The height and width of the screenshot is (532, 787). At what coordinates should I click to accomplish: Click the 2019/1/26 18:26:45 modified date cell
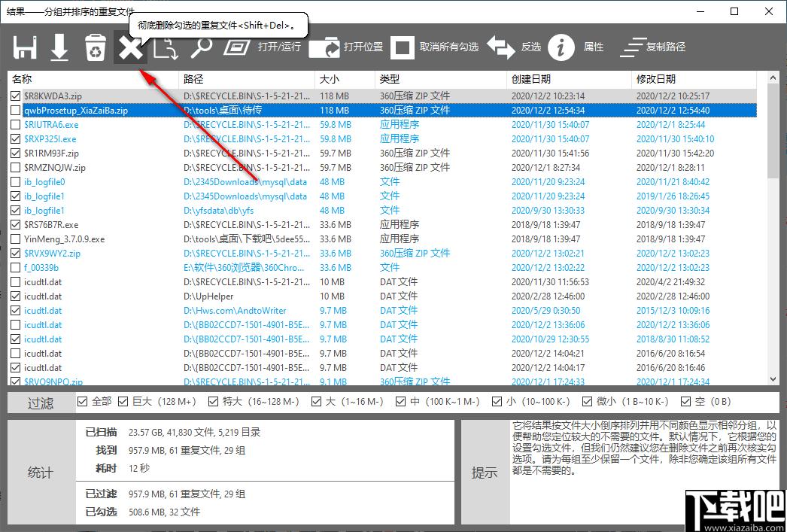(673, 196)
